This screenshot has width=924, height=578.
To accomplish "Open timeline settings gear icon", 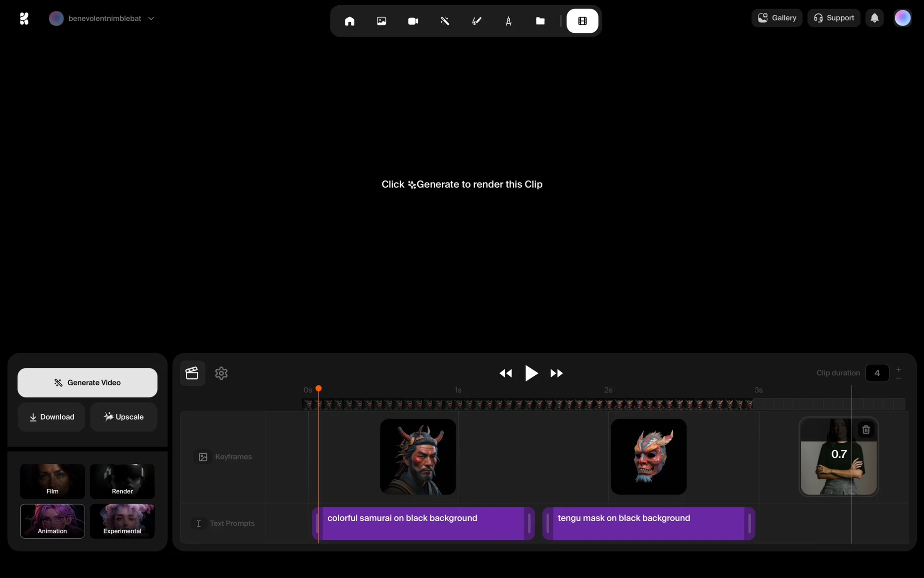I will tap(221, 373).
